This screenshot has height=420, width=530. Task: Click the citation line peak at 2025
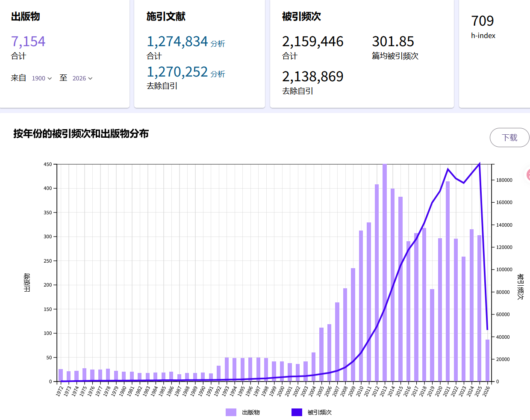pos(480,164)
